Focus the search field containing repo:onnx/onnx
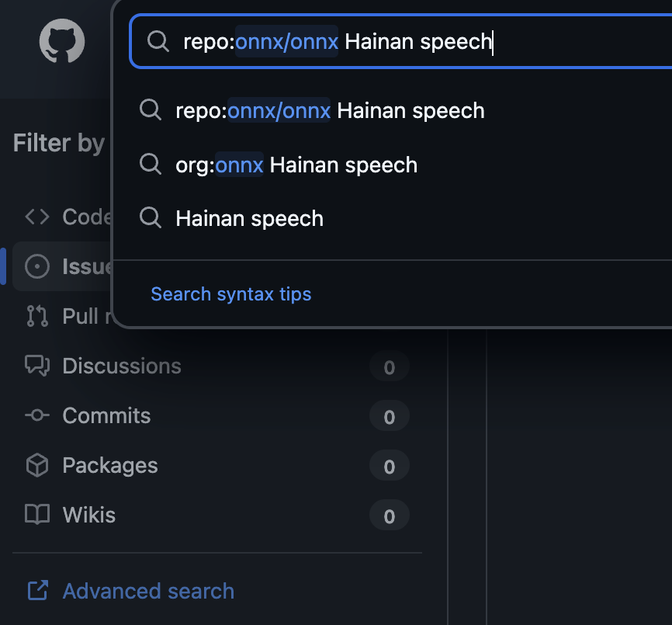 (x=419, y=41)
